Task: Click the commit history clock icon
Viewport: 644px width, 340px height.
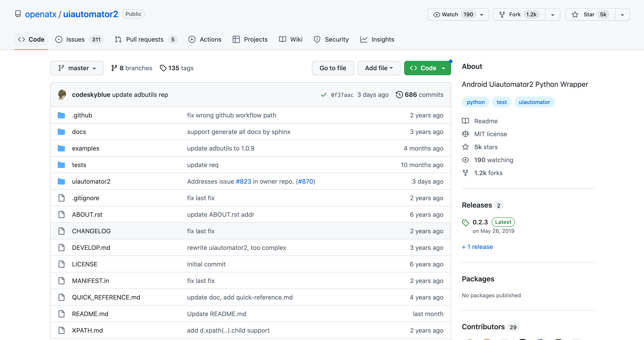Action: pos(399,95)
